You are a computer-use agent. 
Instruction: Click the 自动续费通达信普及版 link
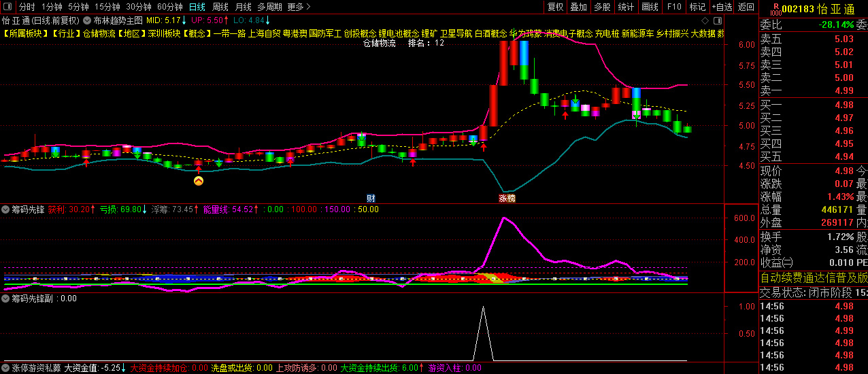click(x=814, y=277)
